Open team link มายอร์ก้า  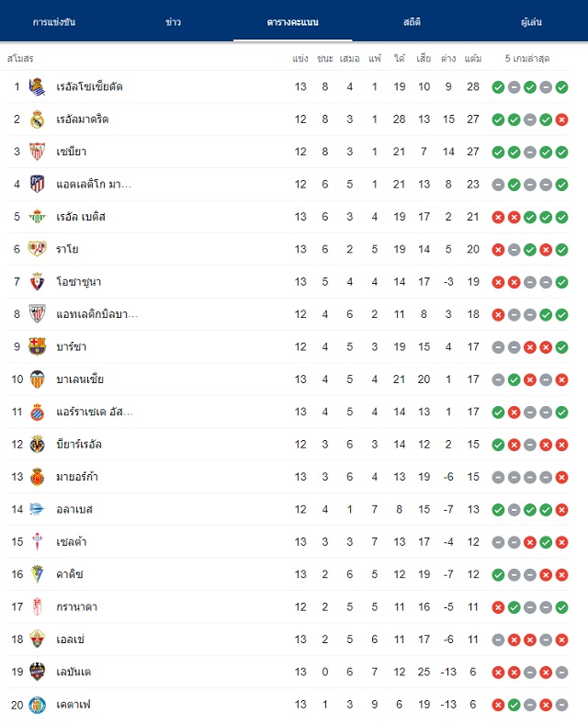coord(77,477)
